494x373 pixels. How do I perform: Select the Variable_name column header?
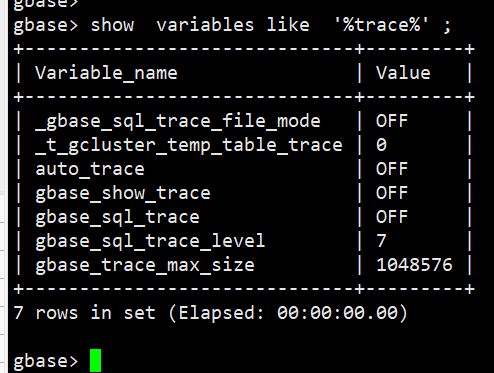[x=106, y=73]
